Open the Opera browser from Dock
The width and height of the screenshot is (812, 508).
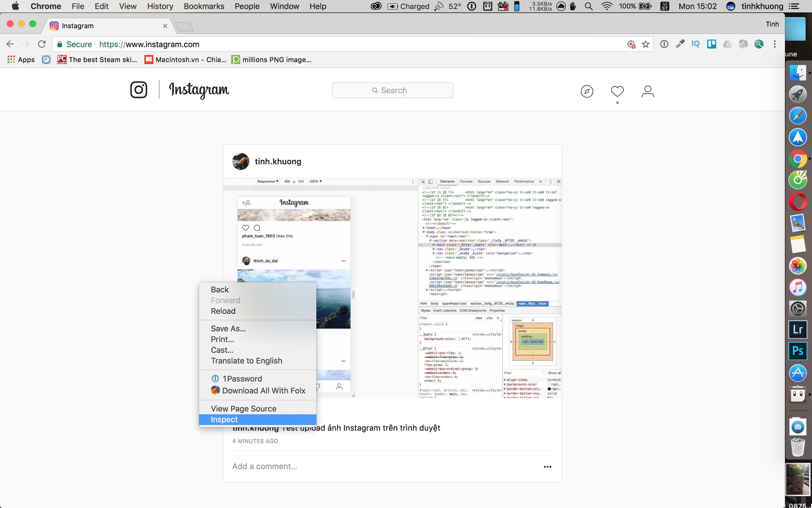pyautogui.click(x=798, y=201)
